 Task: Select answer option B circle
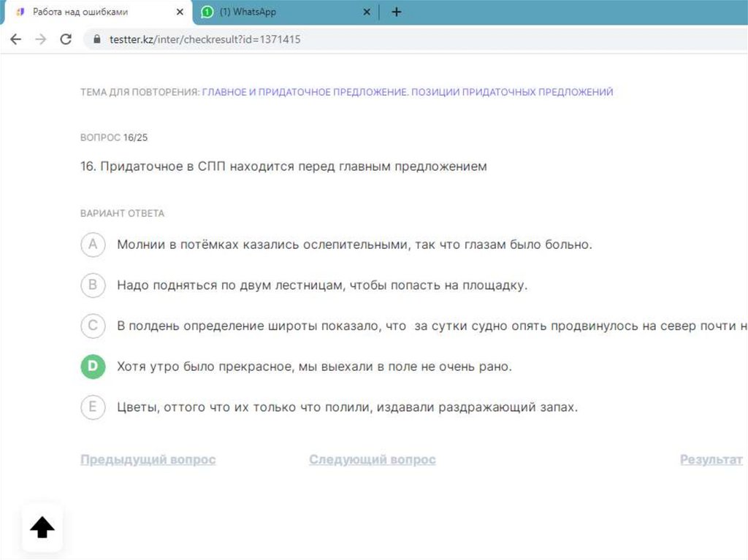[x=93, y=285]
